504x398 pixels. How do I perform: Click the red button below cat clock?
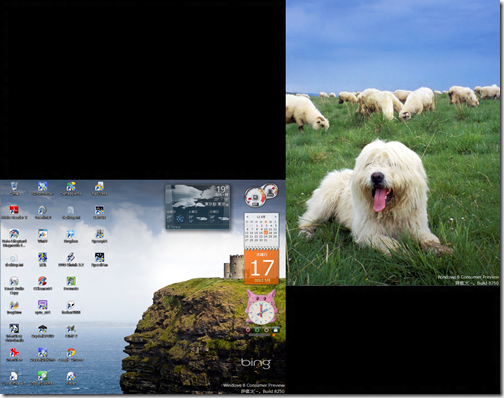click(248, 330)
